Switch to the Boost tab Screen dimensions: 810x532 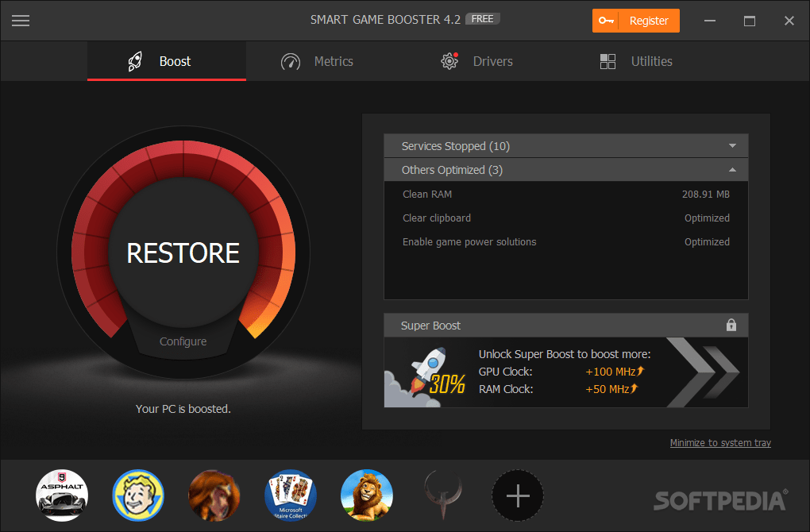click(166, 61)
